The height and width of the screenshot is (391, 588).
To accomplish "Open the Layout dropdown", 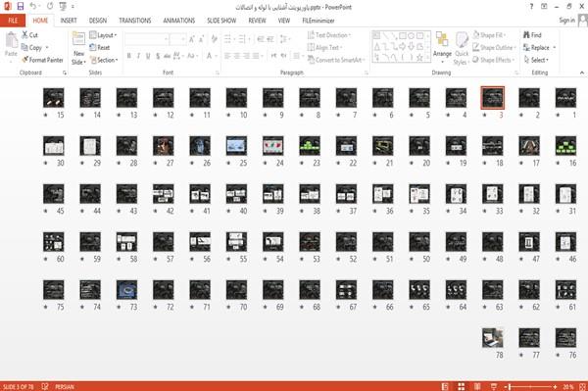I will pos(103,35).
